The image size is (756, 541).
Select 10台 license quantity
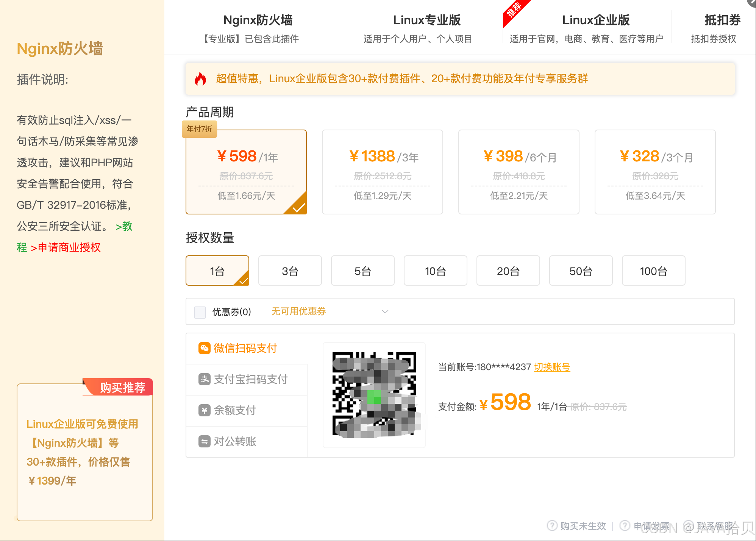436,270
